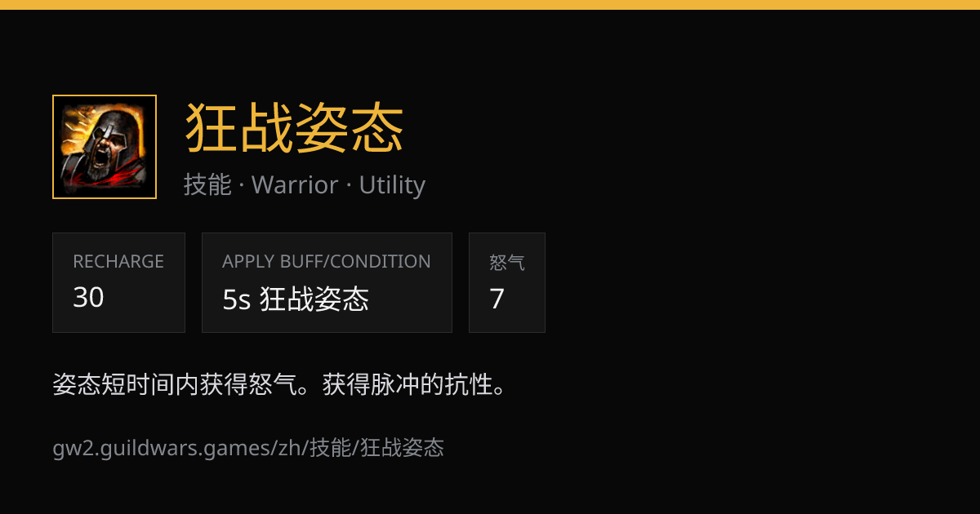This screenshot has height=514, width=980.
Task: Select the Warrior profession label
Action: 295,185
